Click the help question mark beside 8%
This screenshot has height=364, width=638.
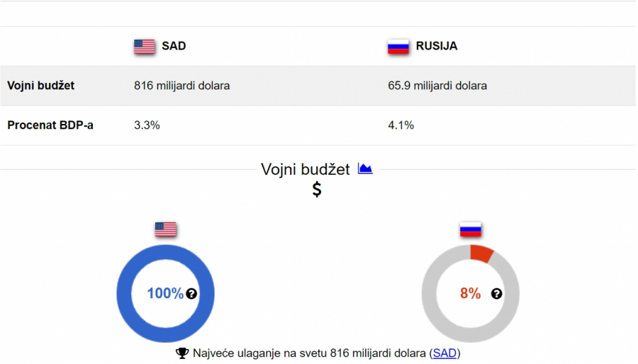coord(496,294)
